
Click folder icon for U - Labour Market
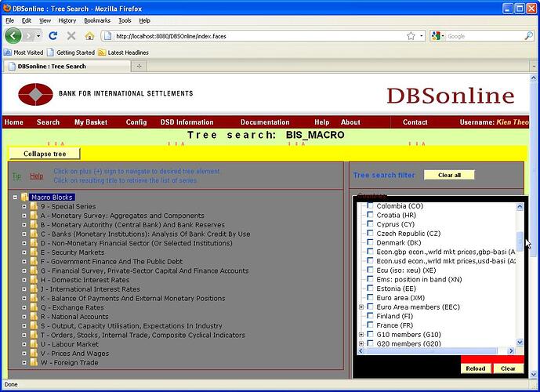click(x=34, y=344)
